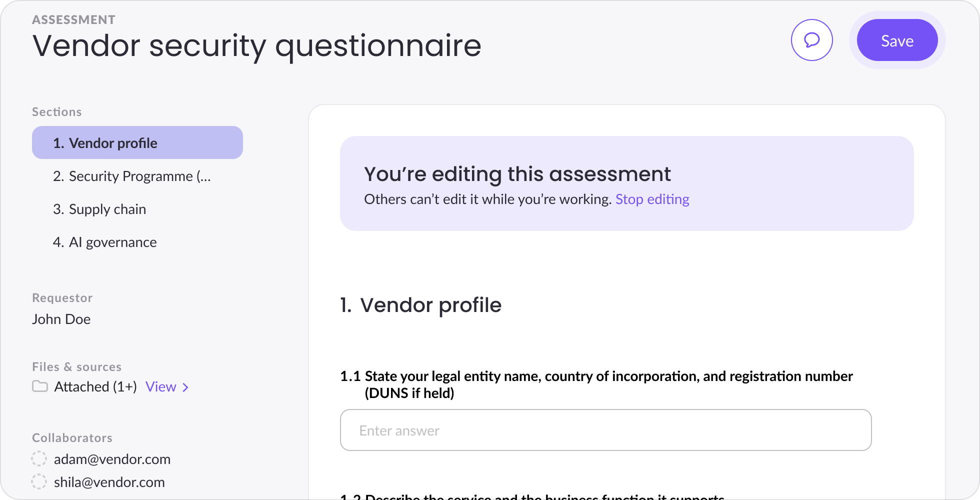Screen dimensions: 980x500
Task: Select collaborator shila@vendor.com
Action: click(x=109, y=482)
